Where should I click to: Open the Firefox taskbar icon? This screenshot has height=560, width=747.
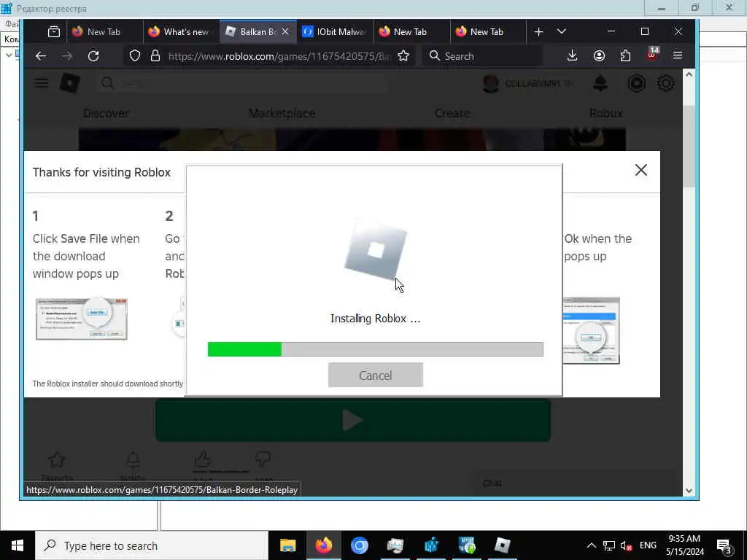[323, 545]
